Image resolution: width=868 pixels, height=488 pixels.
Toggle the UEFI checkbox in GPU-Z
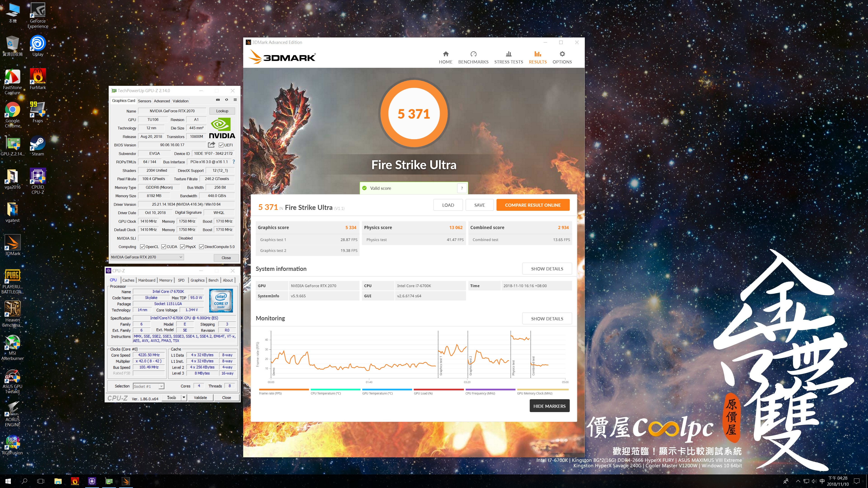tap(221, 145)
